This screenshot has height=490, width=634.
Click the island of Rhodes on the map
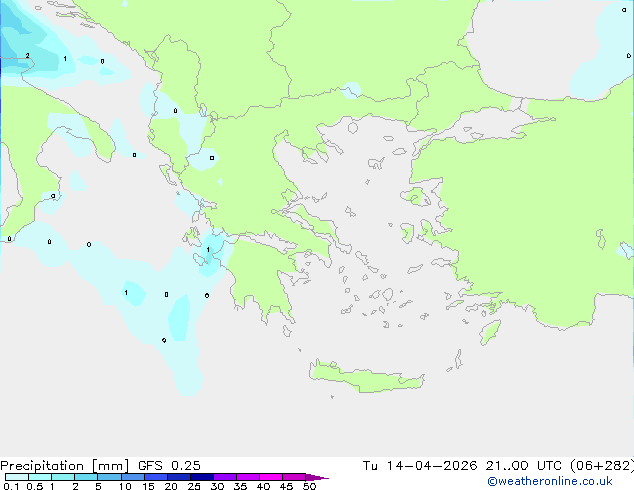(490, 332)
